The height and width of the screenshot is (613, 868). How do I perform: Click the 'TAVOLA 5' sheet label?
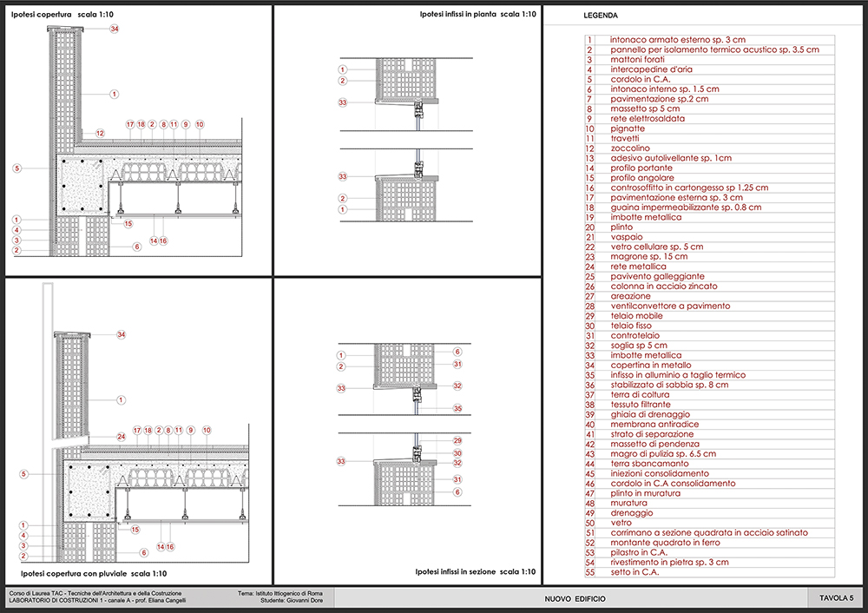tap(836, 599)
